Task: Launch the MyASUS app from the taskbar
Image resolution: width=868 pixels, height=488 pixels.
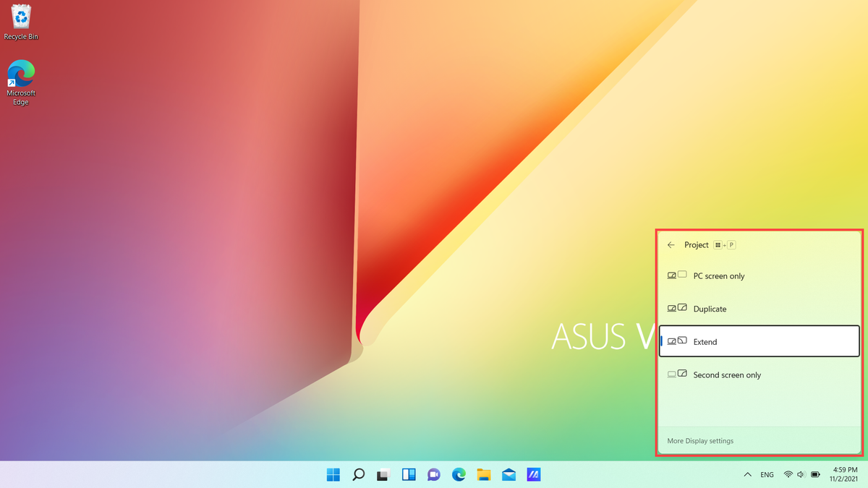Action: pos(534,475)
